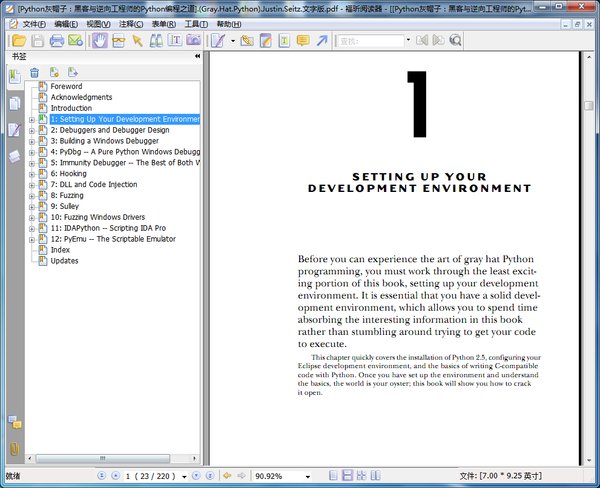Select the attach file annotation tool

pos(247,40)
